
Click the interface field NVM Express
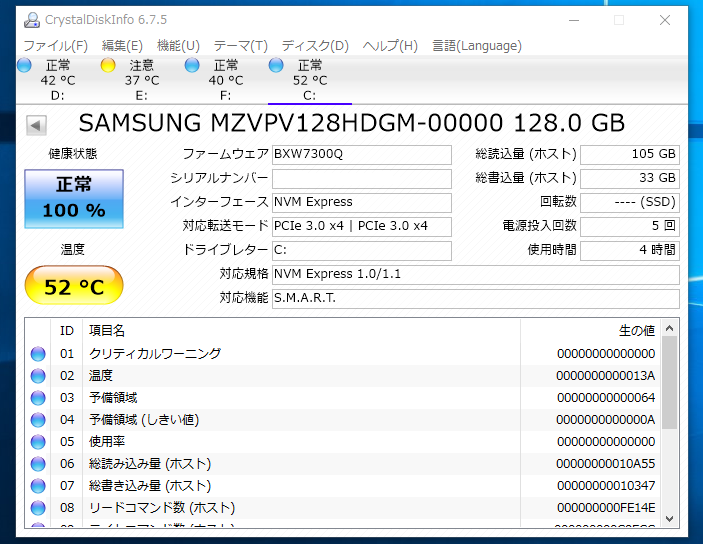tap(362, 202)
